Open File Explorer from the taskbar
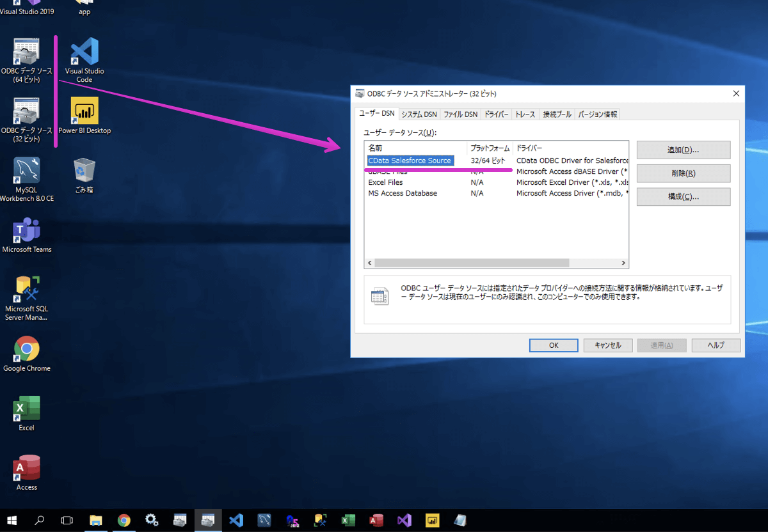 tap(96, 520)
